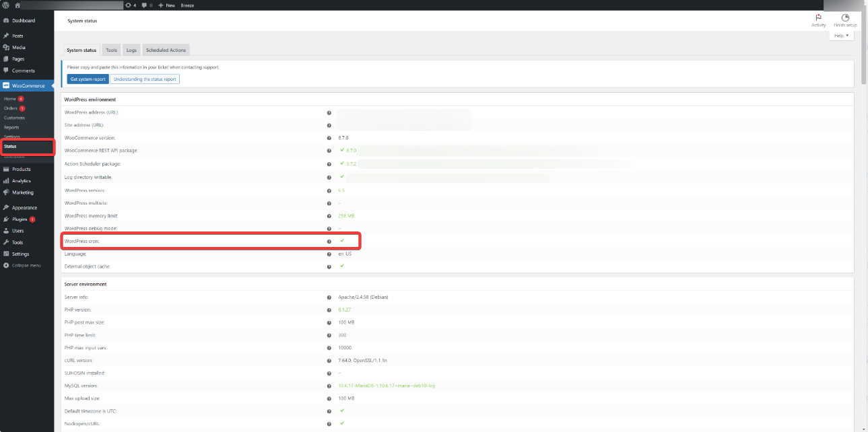Click the Users person icon in the sidebar
The height and width of the screenshot is (432, 868).
[6, 230]
